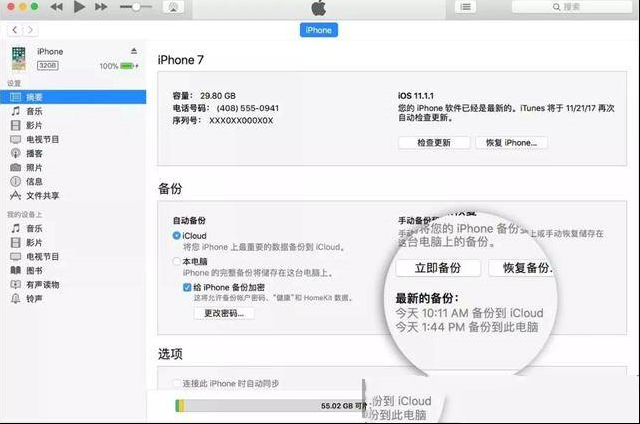The width and height of the screenshot is (640, 424).
Task: Click the 恢复 iPhone... button
Action: [511, 143]
